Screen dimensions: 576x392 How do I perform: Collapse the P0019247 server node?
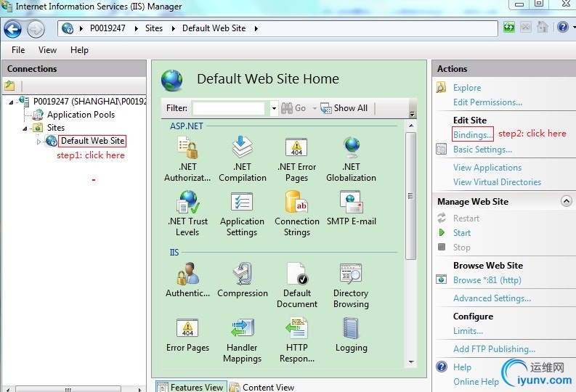click(x=11, y=102)
